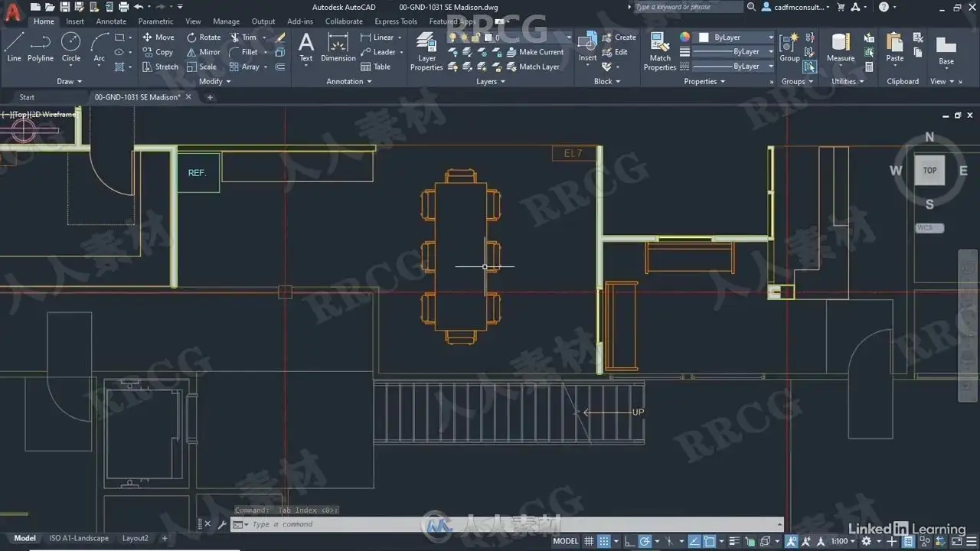Activate the Trim tool
The width and height of the screenshot is (980, 551).
click(243, 37)
